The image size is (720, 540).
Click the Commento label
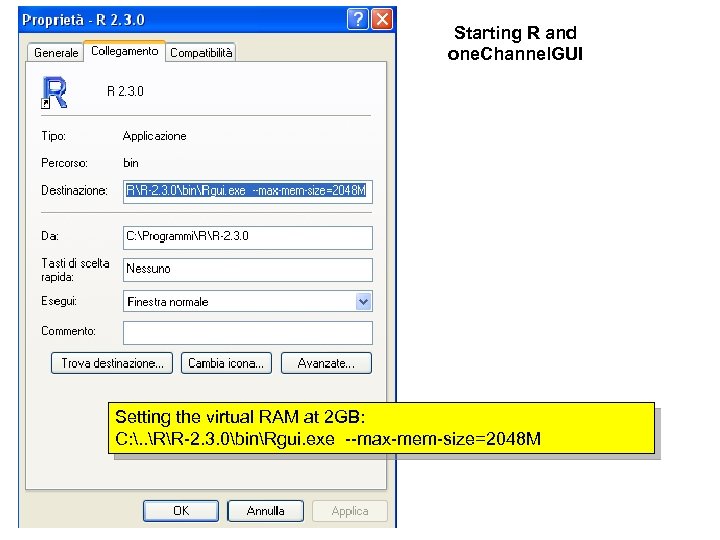click(68, 331)
